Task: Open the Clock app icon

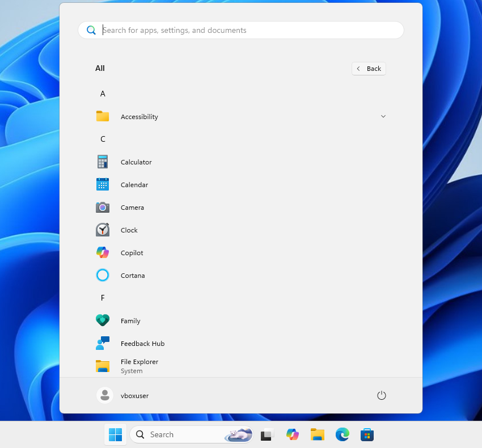Action: point(103,230)
